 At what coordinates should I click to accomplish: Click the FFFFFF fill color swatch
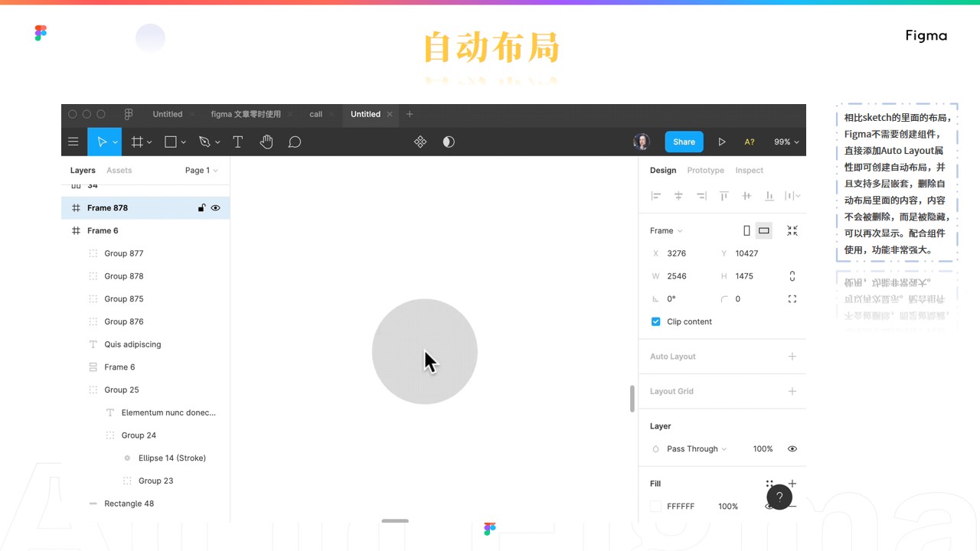point(655,507)
